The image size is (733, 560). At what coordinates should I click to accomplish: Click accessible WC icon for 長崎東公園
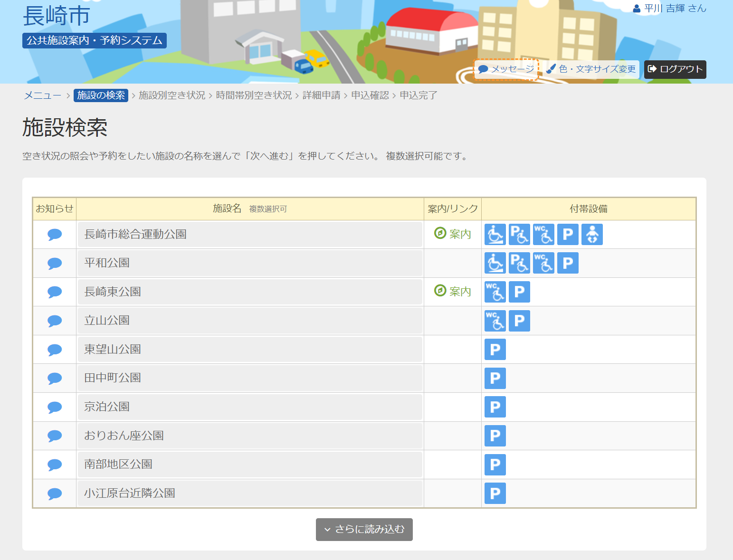coord(495,292)
